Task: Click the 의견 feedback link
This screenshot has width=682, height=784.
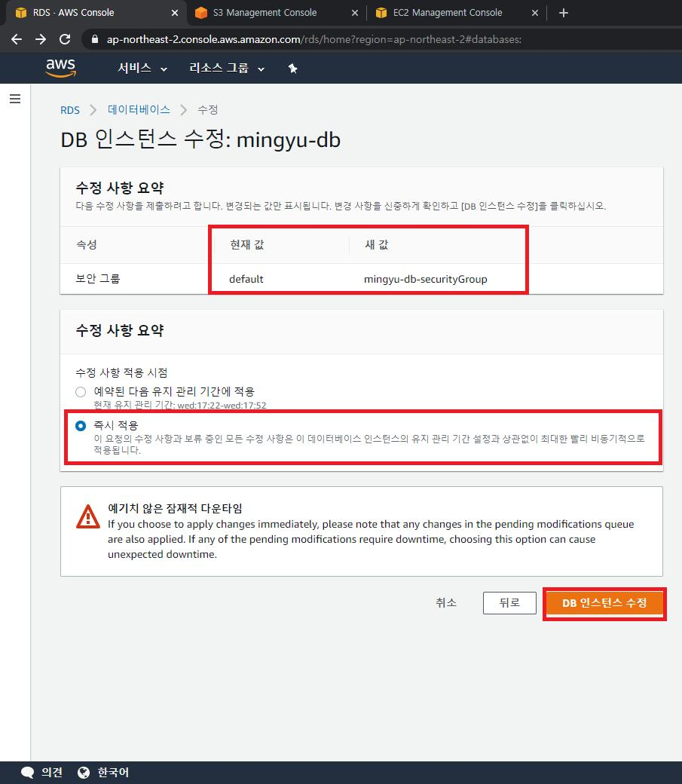Action: pyautogui.click(x=52, y=773)
